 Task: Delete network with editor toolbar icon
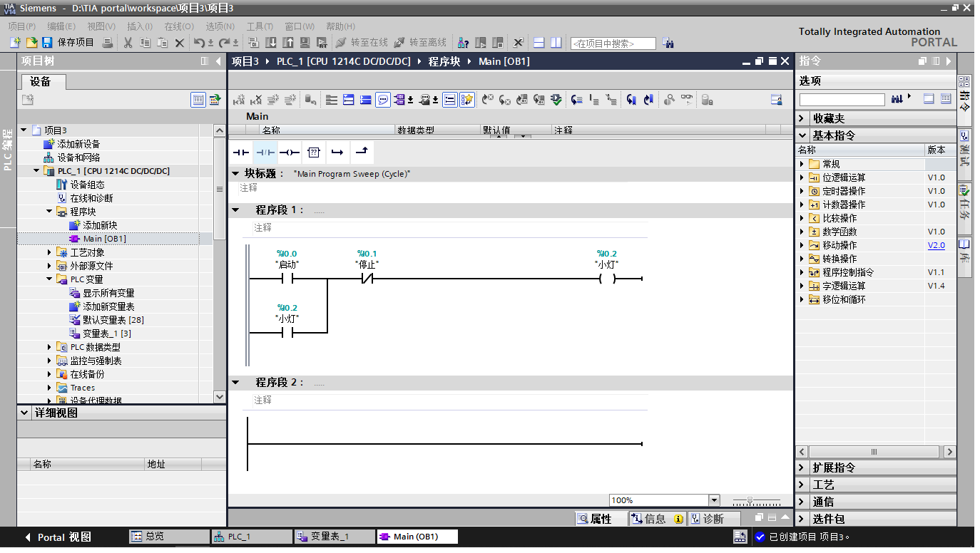point(255,100)
